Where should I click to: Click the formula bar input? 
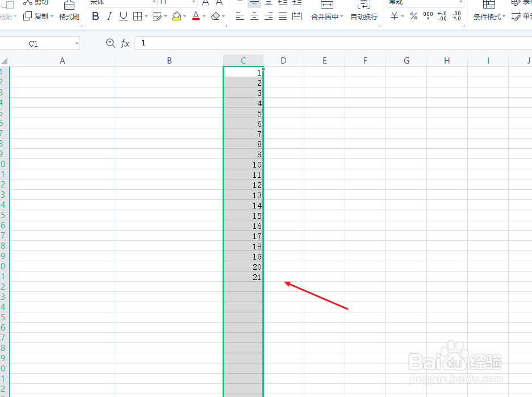[x=333, y=43]
